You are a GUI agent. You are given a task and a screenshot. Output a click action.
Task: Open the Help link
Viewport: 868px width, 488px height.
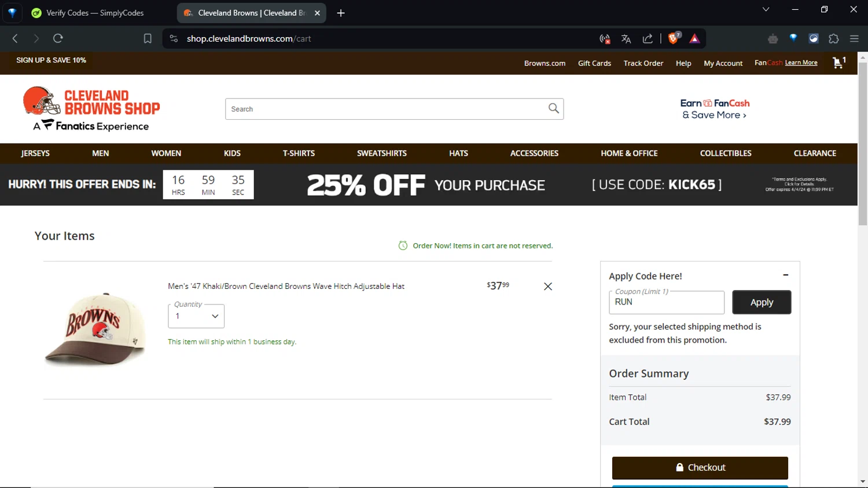click(683, 63)
